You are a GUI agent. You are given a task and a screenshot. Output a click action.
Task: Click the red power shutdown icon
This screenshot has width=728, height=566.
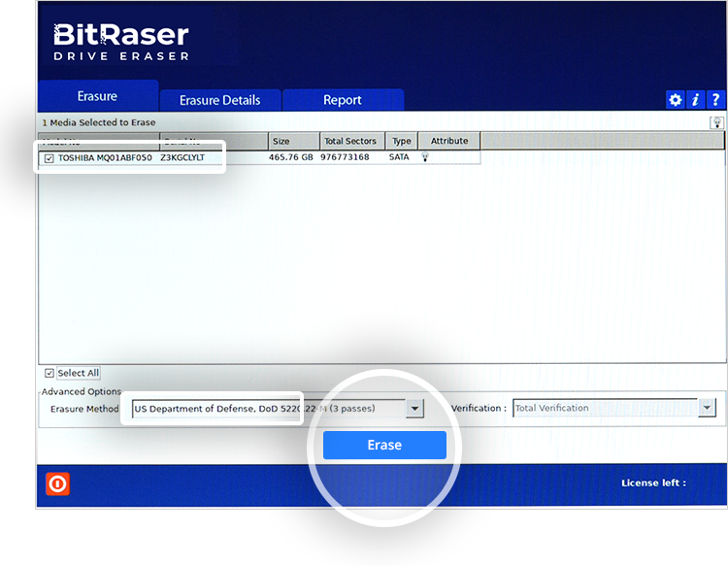pyautogui.click(x=57, y=483)
